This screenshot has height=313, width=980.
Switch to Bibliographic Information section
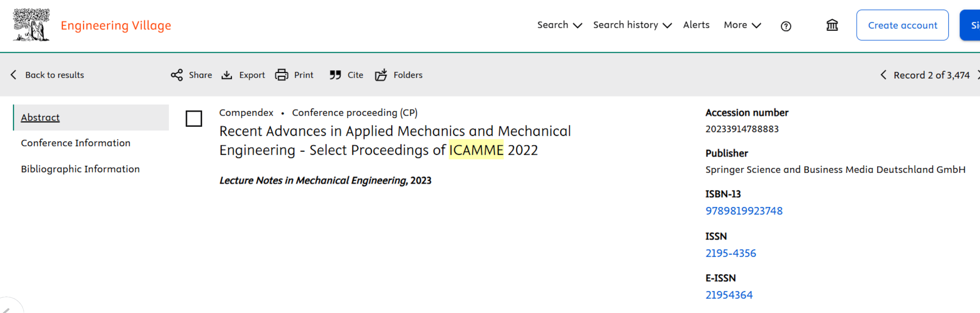(80, 169)
